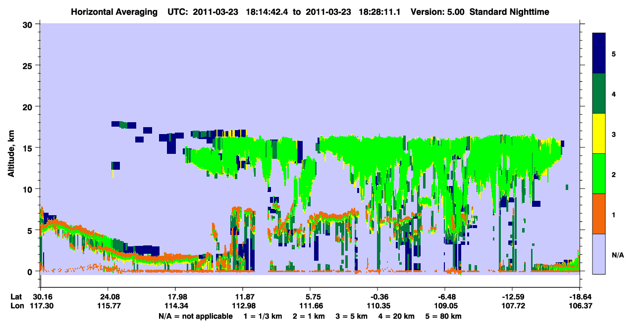This screenshot has width=644, height=330.
Task: Click the latitude value 30.16
Action: click(x=40, y=297)
